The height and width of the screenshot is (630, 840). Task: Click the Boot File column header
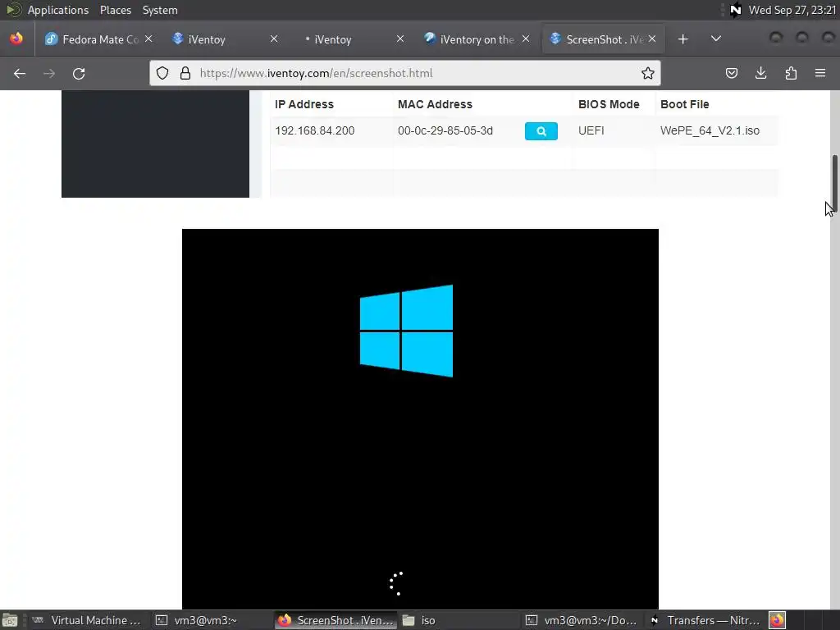685,104
